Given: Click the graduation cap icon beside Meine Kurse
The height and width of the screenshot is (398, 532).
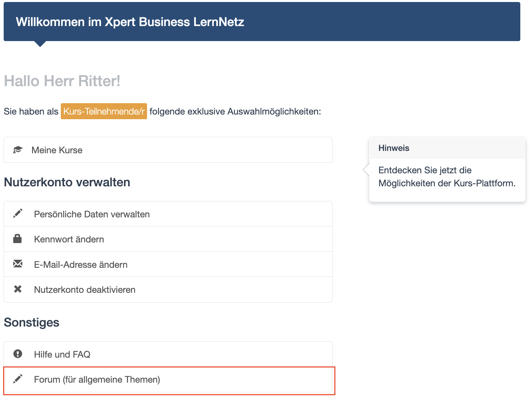Looking at the screenshot, I should click(x=18, y=150).
